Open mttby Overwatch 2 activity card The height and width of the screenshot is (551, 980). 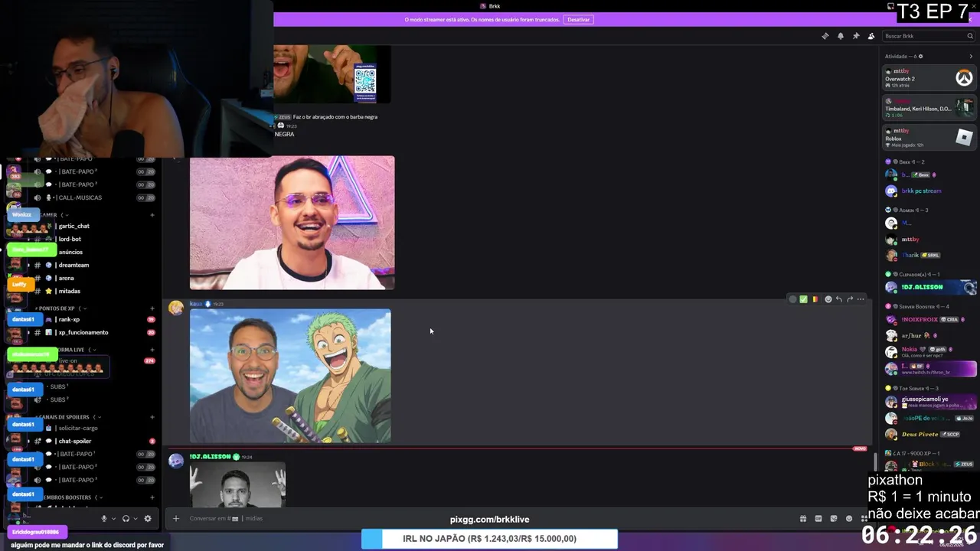click(x=929, y=77)
